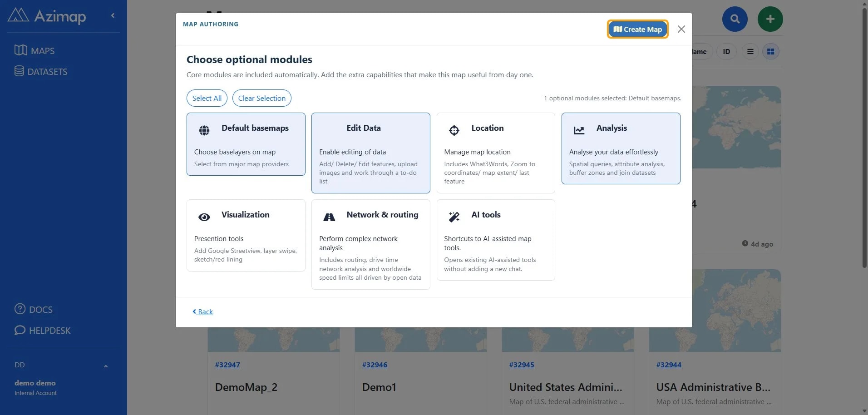Expand the DD account menu caret

coord(106,366)
